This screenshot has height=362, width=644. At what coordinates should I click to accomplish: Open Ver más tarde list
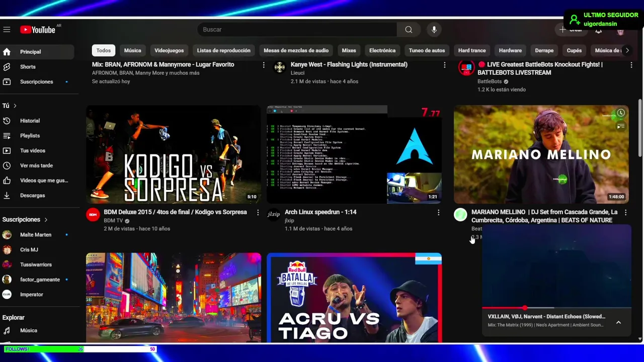tap(38, 165)
